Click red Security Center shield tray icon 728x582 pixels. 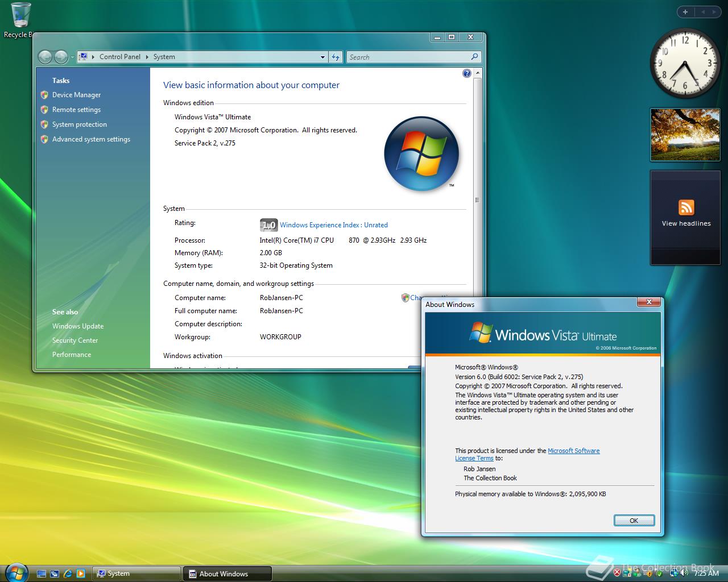(x=617, y=573)
